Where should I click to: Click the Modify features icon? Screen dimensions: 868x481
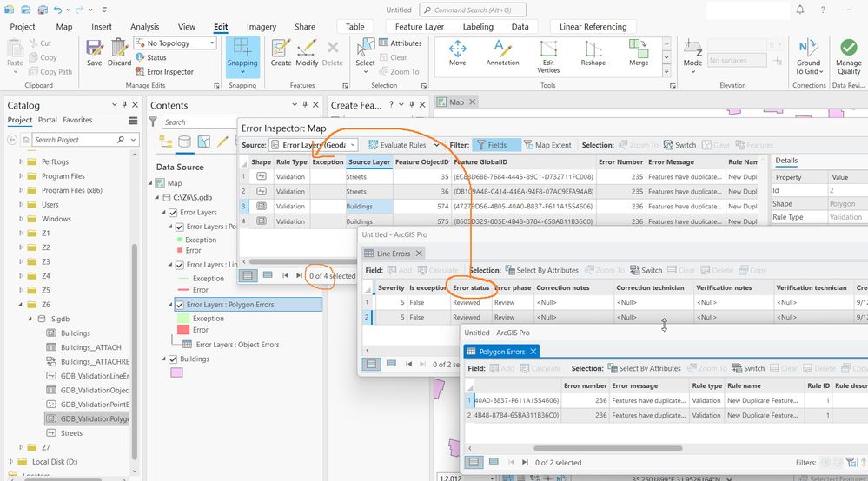[x=307, y=52]
